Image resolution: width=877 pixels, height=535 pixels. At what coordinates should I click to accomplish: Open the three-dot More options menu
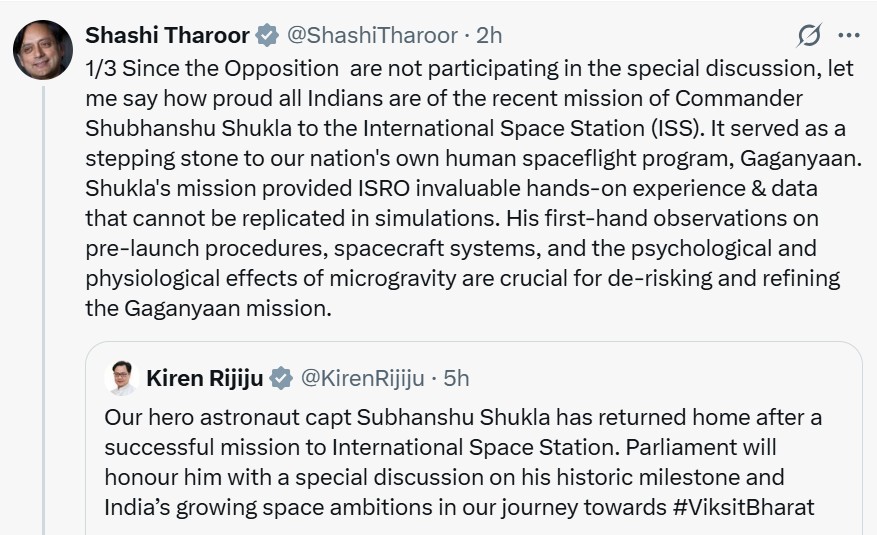(x=848, y=36)
